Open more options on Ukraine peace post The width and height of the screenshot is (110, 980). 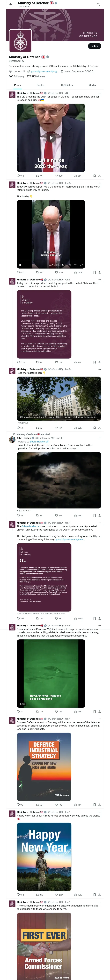[x=99, y=93]
